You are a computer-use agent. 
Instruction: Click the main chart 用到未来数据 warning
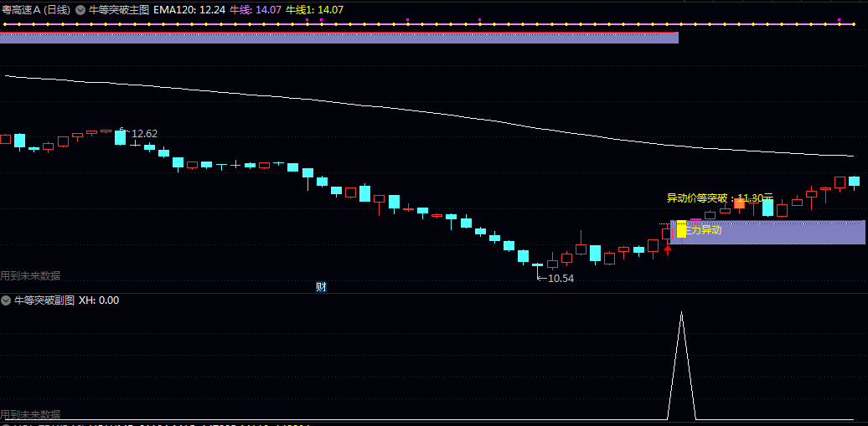30,275
